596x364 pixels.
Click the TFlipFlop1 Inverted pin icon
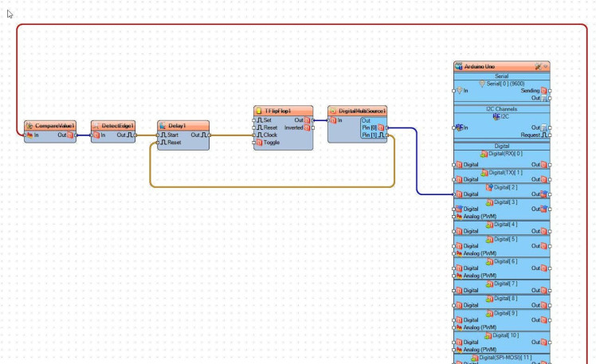307,127
